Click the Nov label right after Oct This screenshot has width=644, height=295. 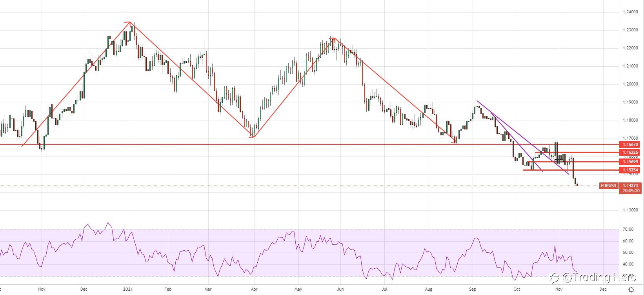(x=559, y=289)
